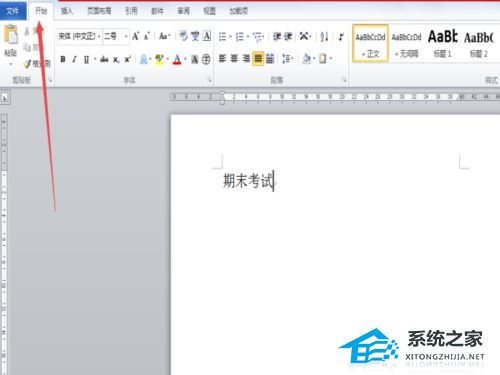Click the Shrink Font button
The image size is (500, 375).
(x=147, y=36)
